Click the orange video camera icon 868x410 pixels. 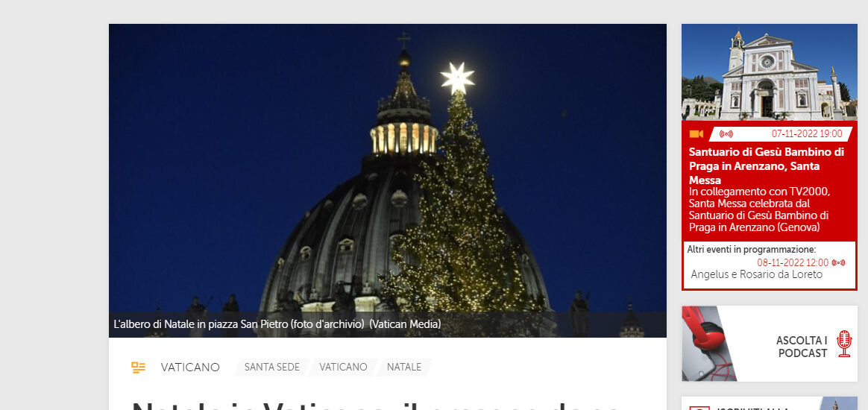click(696, 134)
